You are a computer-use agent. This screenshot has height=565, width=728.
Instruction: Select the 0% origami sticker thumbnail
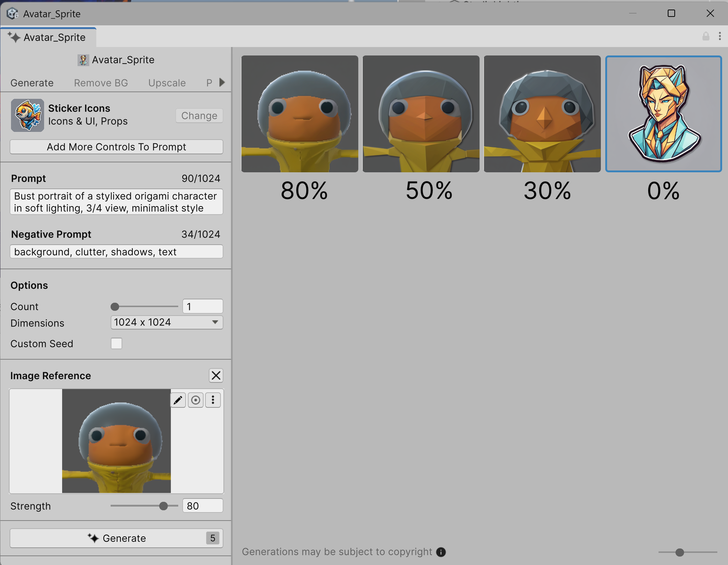tap(663, 114)
